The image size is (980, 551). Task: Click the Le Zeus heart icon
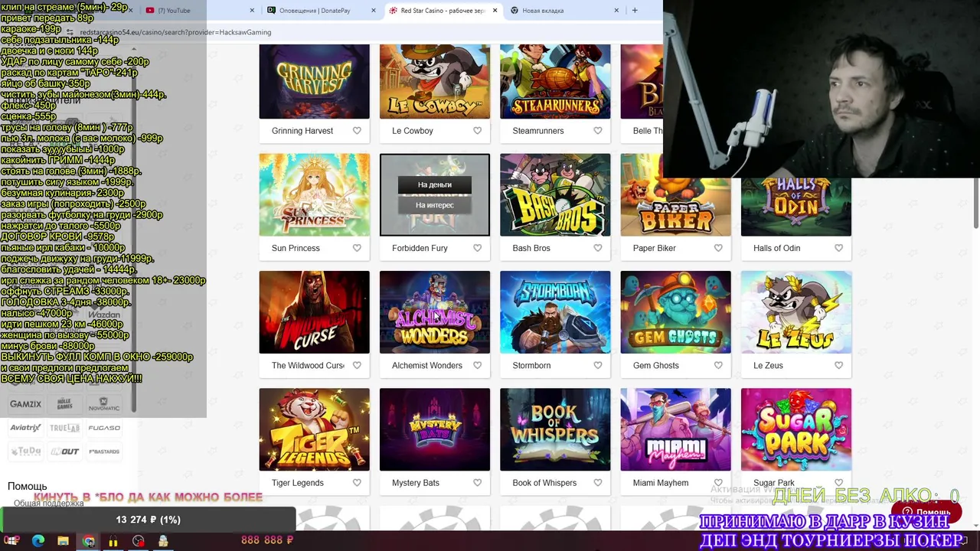pos(838,365)
